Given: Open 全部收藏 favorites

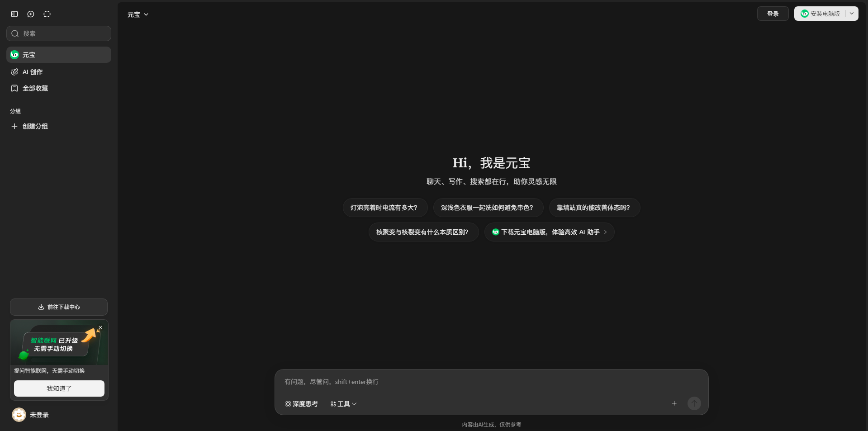Looking at the screenshot, I should coord(59,88).
